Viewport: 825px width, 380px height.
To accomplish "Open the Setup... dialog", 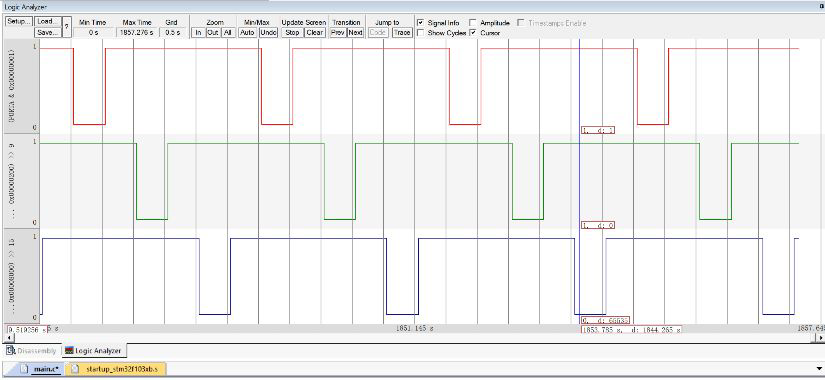I will [19, 22].
